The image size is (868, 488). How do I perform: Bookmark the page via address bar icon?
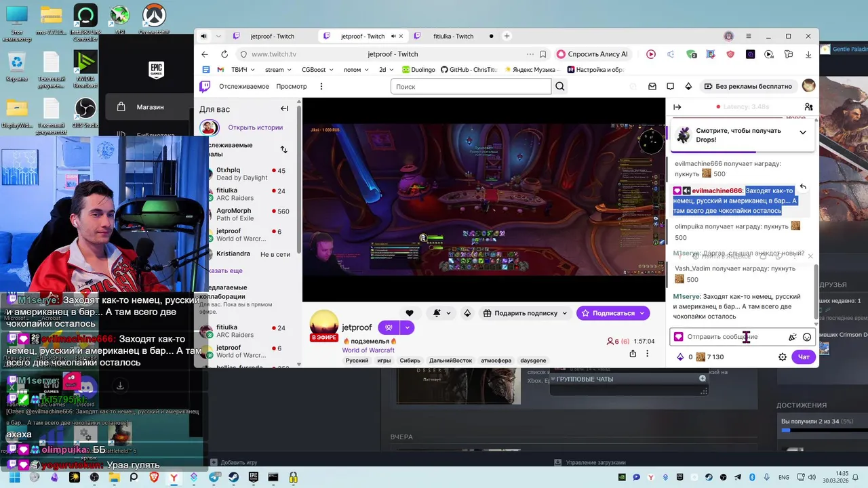click(542, 54)
